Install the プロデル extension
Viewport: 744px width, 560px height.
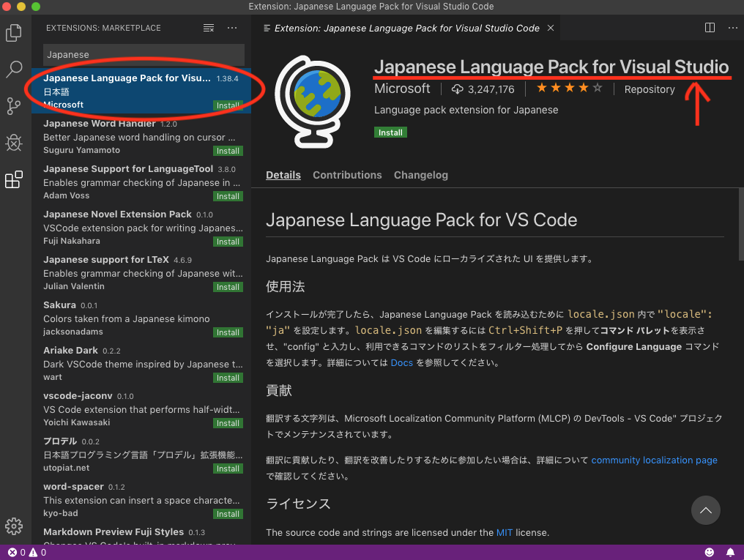[x=228, y=468]
